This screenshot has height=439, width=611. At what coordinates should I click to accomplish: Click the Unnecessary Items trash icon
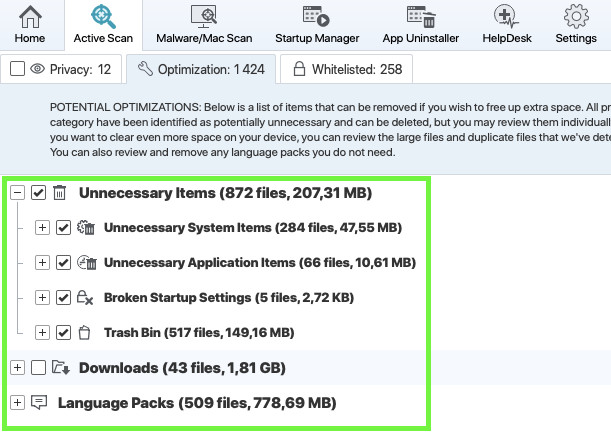pyautogui.click(x=60, y=192)
